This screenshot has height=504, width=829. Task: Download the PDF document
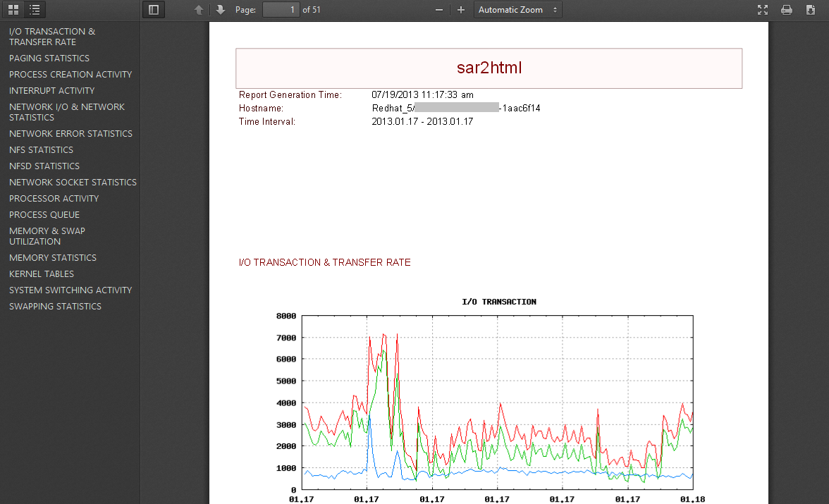point(810,9)
